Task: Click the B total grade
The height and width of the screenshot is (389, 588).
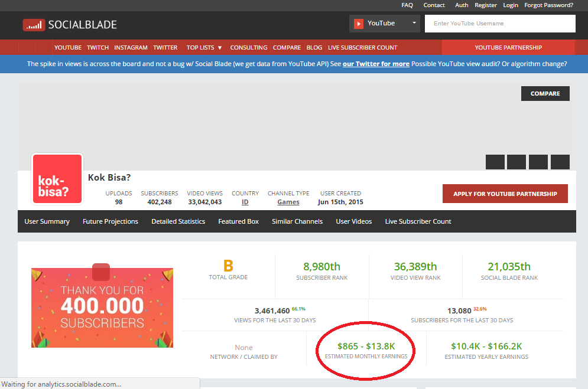Action: click(228, 266)
